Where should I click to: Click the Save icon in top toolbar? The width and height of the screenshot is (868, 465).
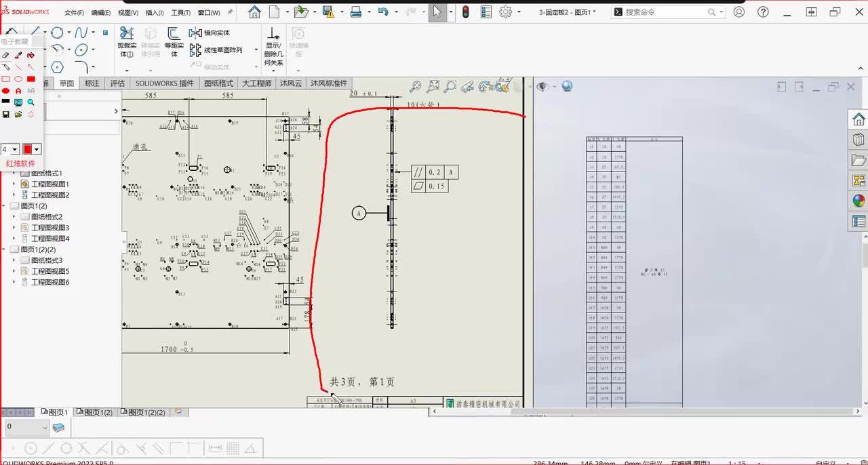[x=328, y=12]
